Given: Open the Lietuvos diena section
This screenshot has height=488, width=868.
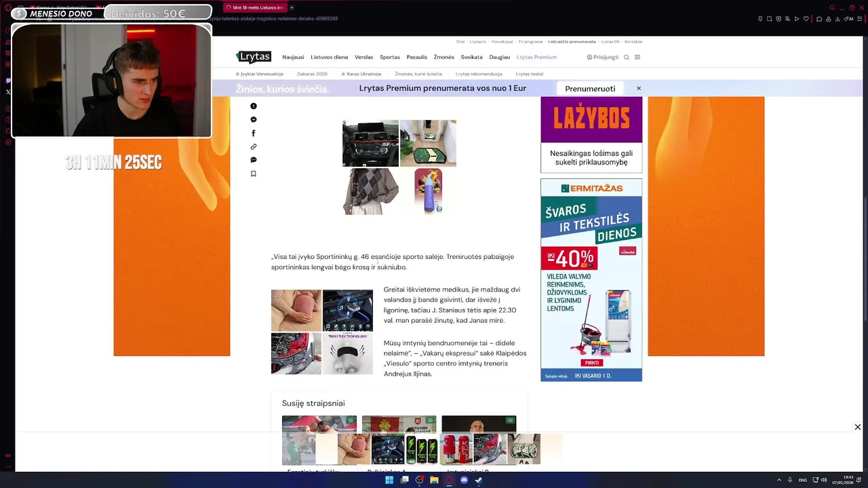Looking at the screenshot, I should coord(330,57).
